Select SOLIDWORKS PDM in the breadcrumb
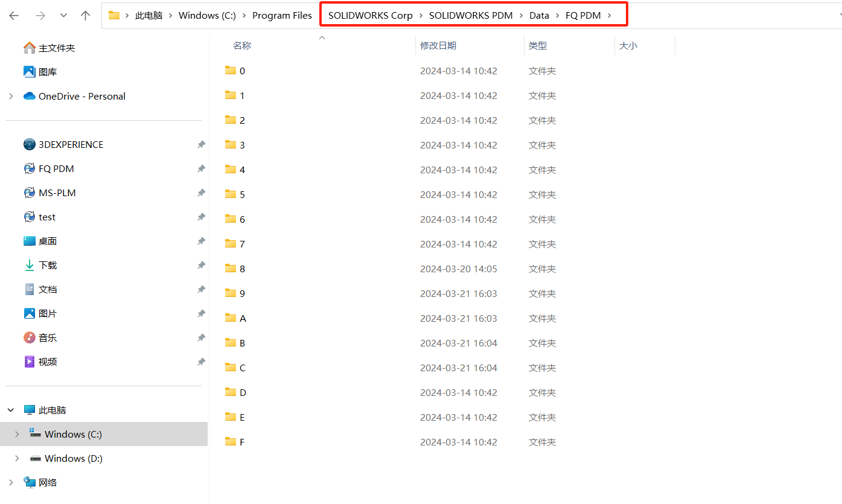The image size is (842, 504). pyautogui.click(x=471, y=16)
